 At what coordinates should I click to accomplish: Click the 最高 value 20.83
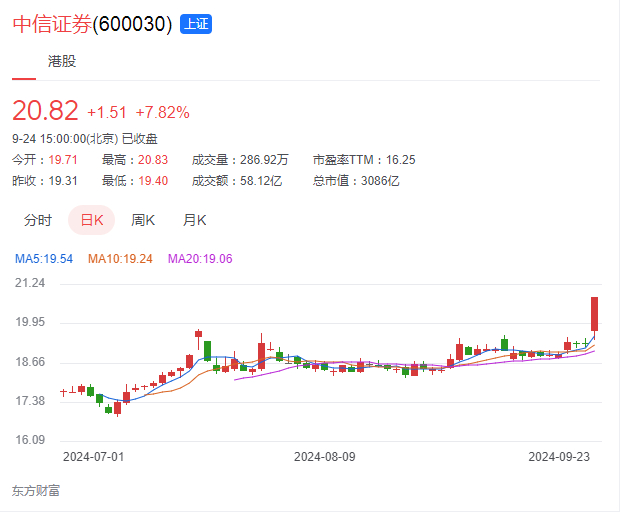pyautogui.click(x=153, y=160)
